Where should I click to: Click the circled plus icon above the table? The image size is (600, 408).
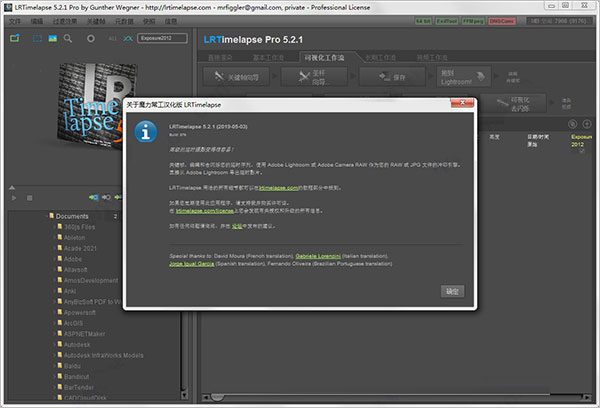(x=587, y=124)
